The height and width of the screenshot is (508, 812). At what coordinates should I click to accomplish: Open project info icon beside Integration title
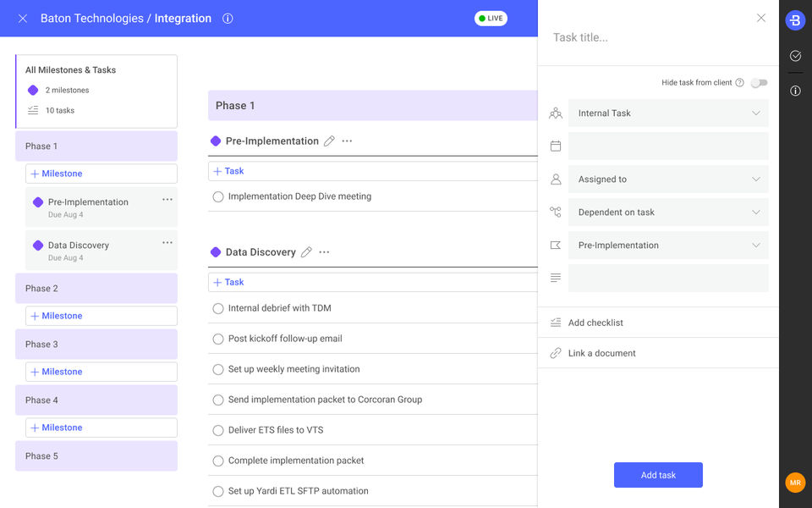tap(228, 19)
